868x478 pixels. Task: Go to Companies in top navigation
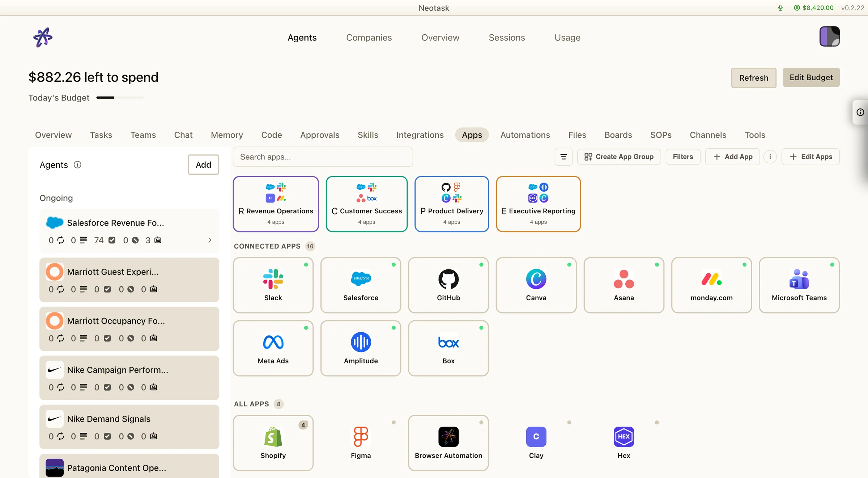(x=369, y=38)
